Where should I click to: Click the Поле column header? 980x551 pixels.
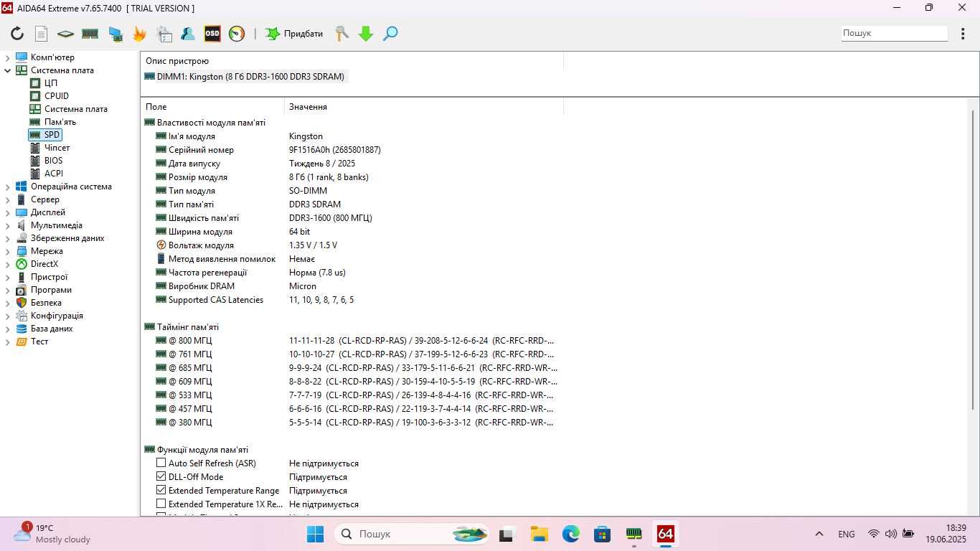212,106
